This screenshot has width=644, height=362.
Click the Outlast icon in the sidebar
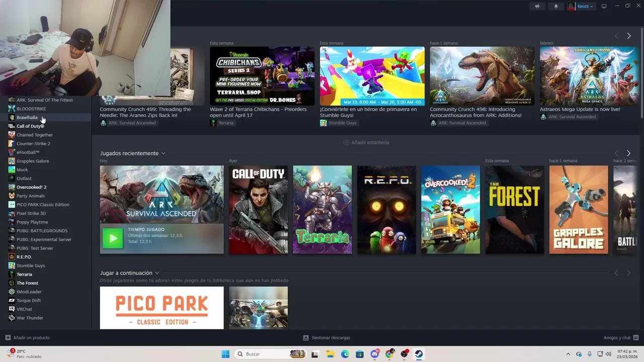pos(12,178)
